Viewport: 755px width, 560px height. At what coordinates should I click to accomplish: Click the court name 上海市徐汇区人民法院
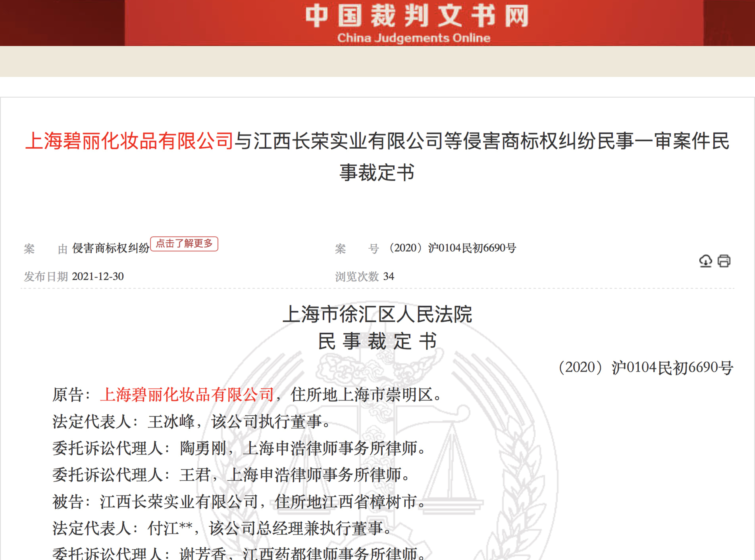pyautogui.click(x=377, y=314)
